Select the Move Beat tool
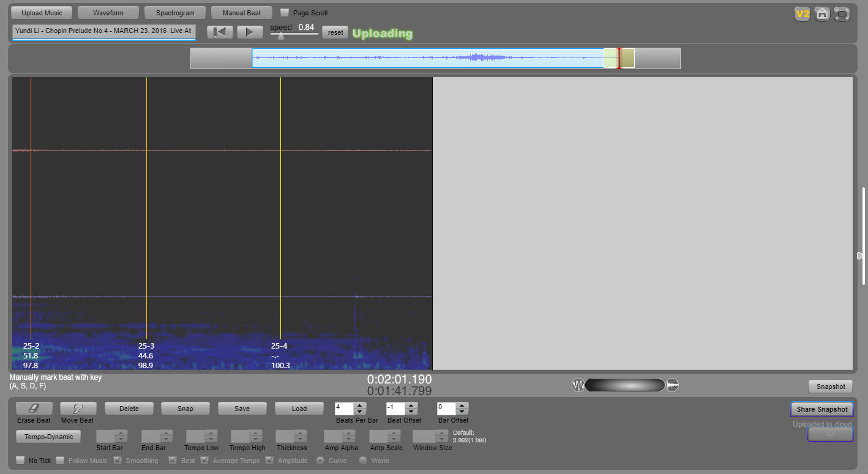868x474 pixels. [78, 409]
